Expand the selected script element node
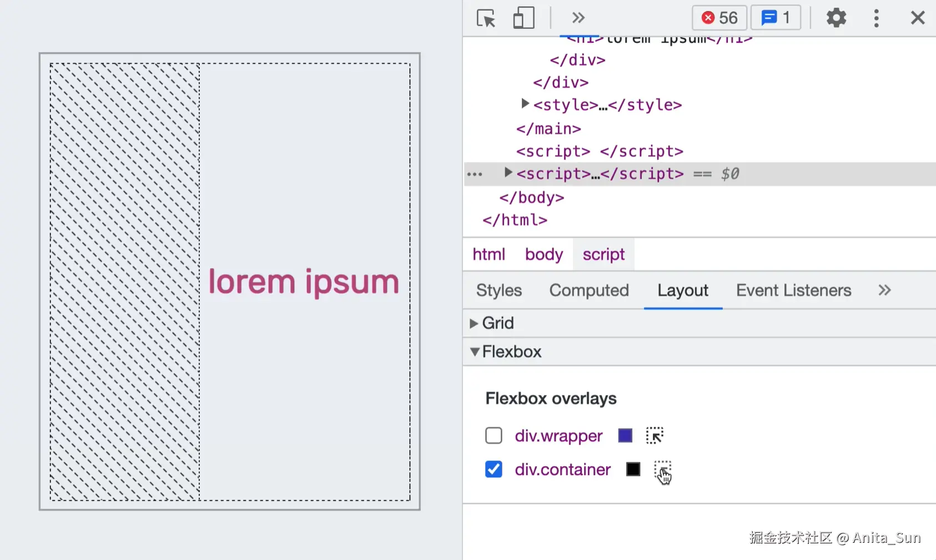Image resolution: width=936 pixels, height=560 pixels. tap(507, 173)
